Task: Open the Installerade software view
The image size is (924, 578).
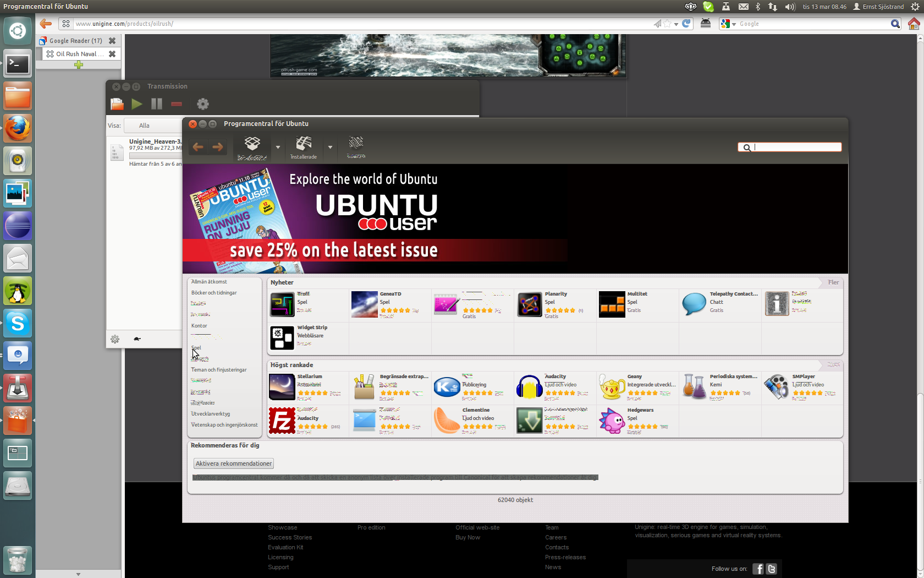Action: (304, 148)
